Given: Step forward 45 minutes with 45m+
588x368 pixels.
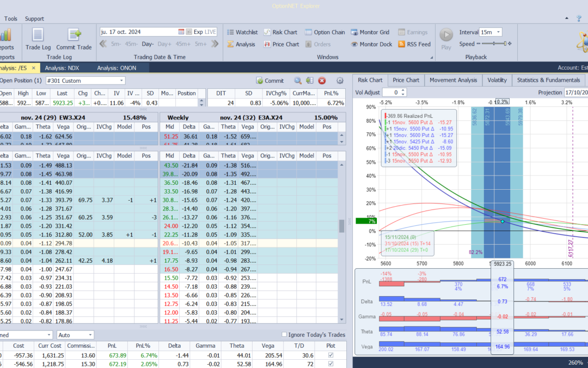Looking at the screenshot, I should [x=183, y=44].
